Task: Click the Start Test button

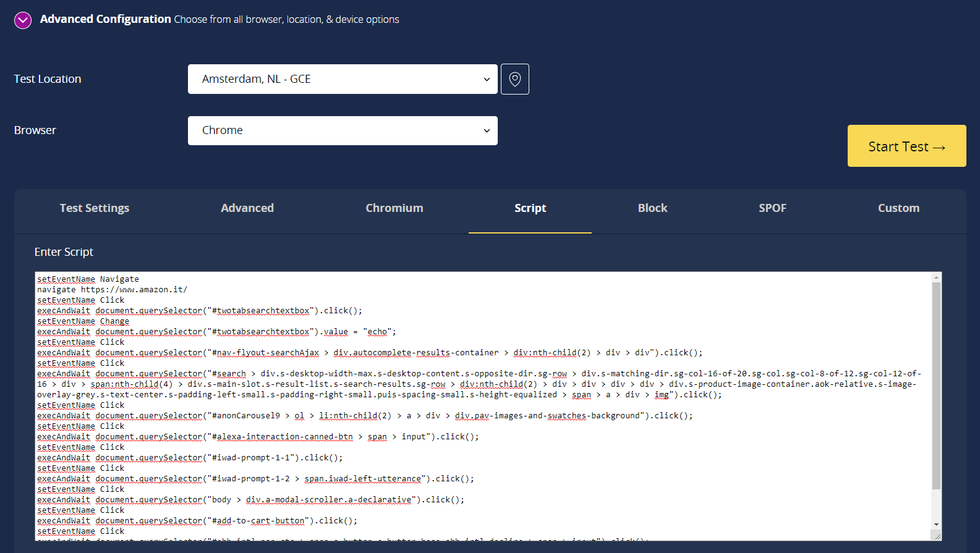Action: [906, 146]
